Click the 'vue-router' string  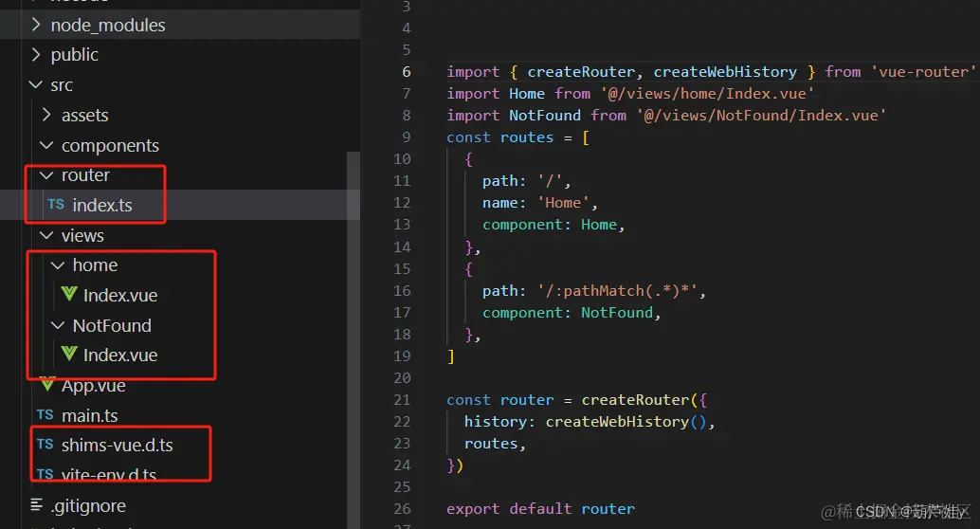(923, 72)
